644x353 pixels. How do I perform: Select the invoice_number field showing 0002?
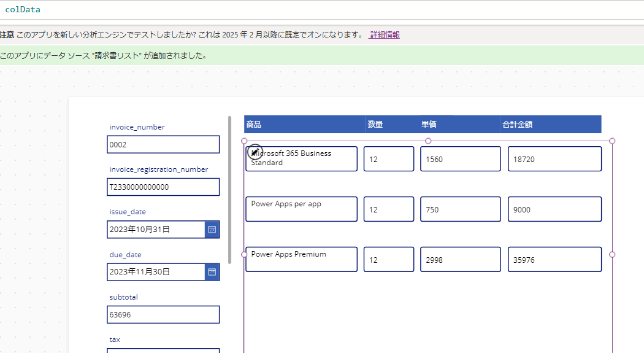click(x=163, y=145)
